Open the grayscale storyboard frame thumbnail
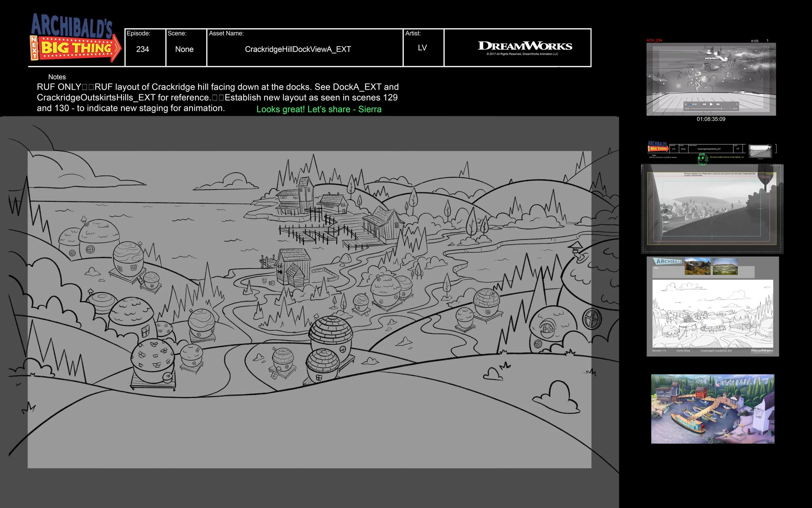This screenshot has width=812, height=508. [711, 79]
